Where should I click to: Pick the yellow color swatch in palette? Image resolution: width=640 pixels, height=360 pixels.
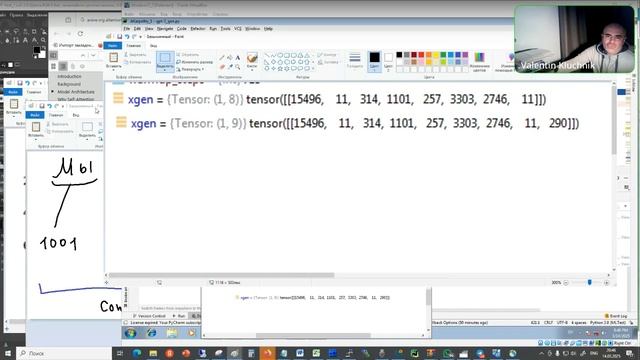tap(436, 55)
